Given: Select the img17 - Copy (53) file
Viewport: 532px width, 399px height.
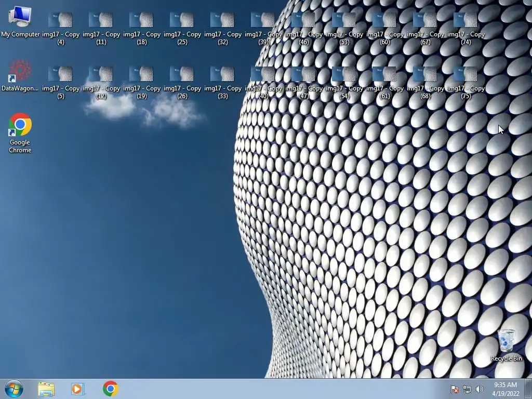Looking at the screenshot, I should point(344,29).
